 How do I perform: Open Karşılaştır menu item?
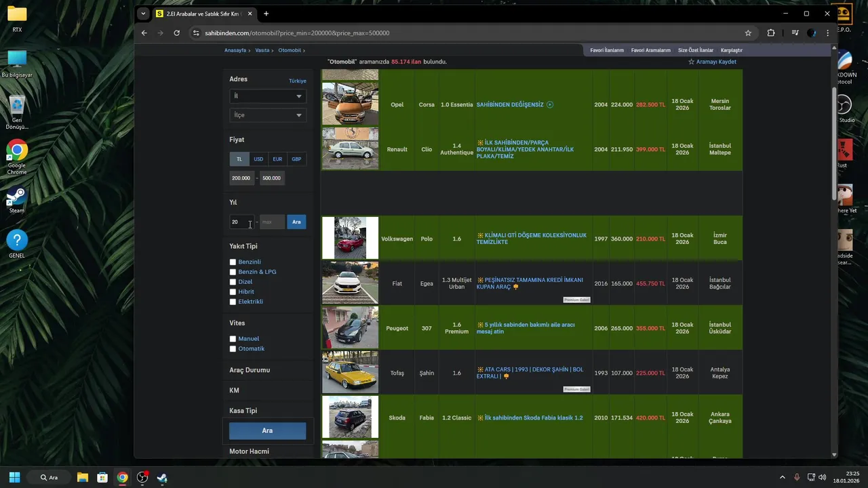731,50
